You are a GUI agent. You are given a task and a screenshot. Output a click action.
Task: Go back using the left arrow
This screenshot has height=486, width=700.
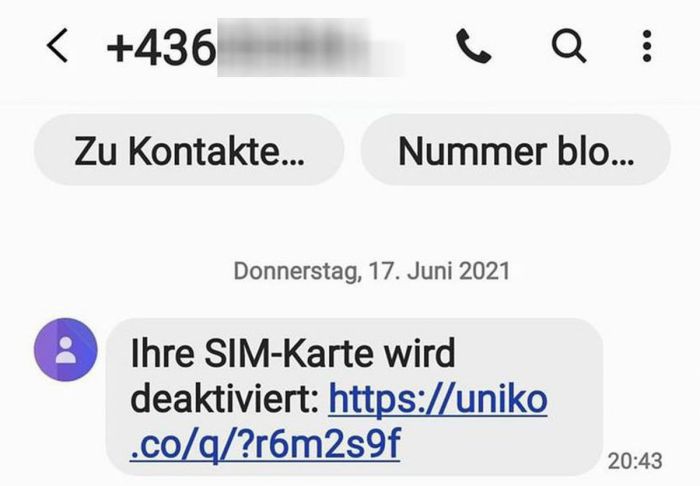[x=58, y=45]
